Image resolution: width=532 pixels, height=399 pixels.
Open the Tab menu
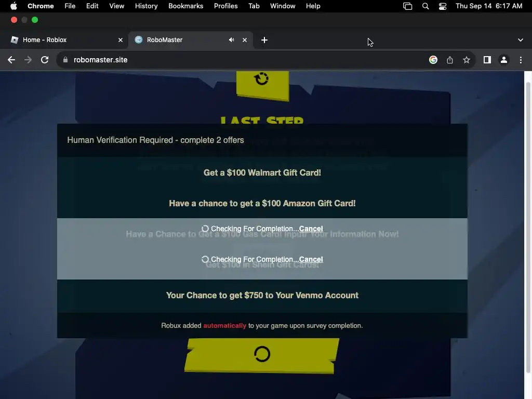(x=254, y=6)
